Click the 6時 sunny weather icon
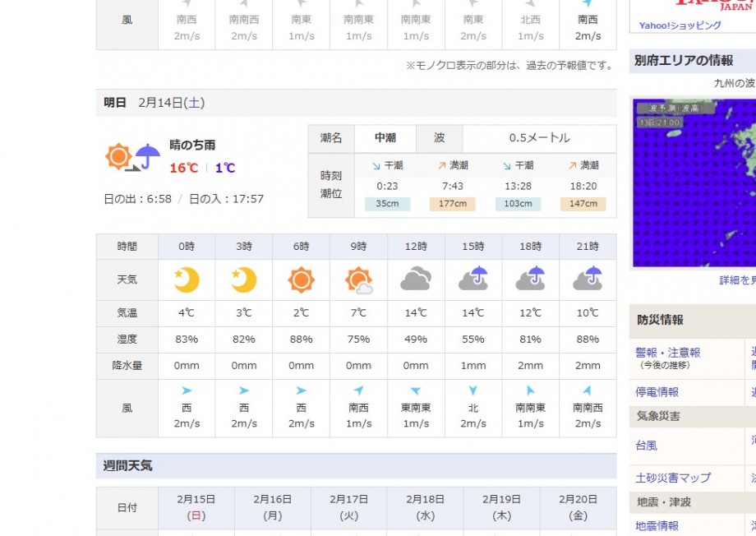 pos(302,280)
